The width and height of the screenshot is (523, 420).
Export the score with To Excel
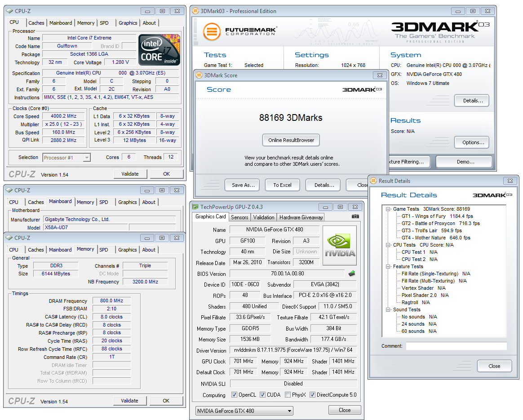pyautogui.click(x=283, y=185)
